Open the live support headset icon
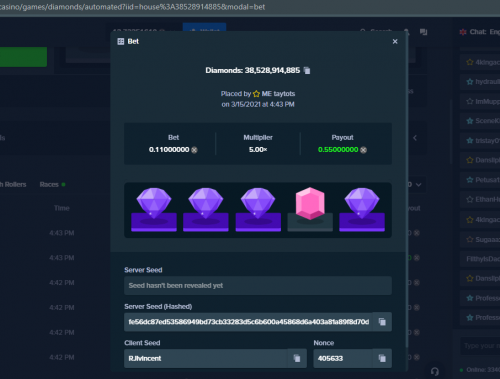This screenshot has width=500, height=379. pos(435,371)
